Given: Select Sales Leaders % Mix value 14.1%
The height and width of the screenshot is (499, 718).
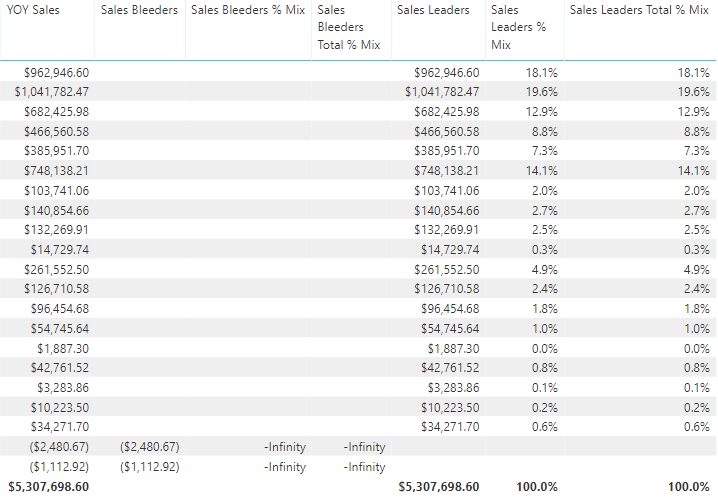Looking at the screenshot, I should (x=542, y=171).
